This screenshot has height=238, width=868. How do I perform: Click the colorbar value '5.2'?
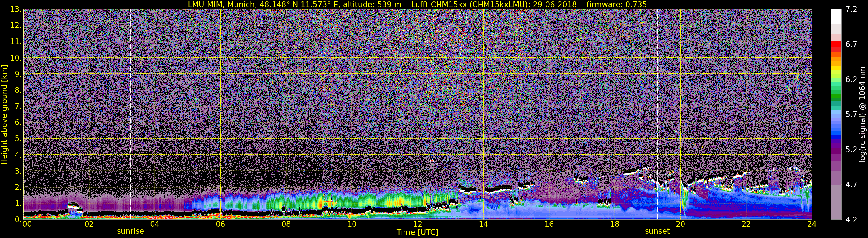pyautogui.click(x=851, y=150)
